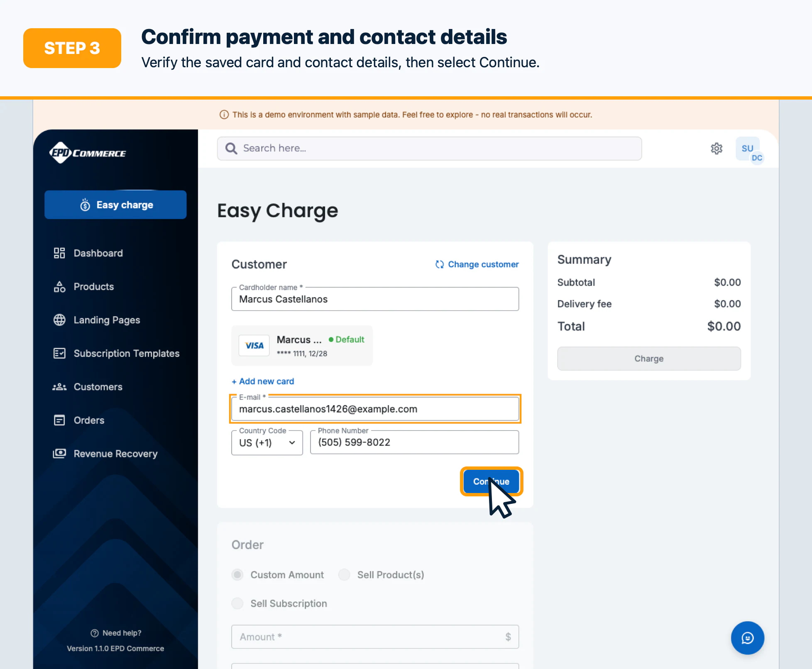Click the Landing Pages globe icon
This screenshot has height=669, width=812.
[x=59, y=320]
